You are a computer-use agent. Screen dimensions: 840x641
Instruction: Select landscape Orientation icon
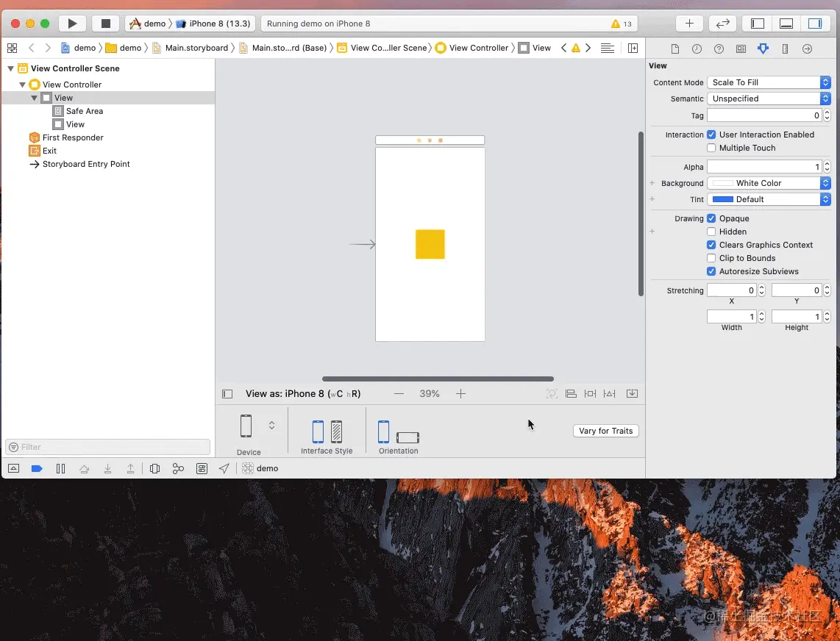tap(407, 437)
